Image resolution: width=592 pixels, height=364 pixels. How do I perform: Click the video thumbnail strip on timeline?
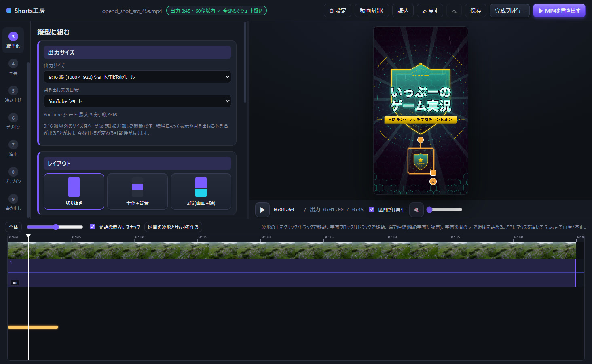pyautogui.click(x=292, y=250)
